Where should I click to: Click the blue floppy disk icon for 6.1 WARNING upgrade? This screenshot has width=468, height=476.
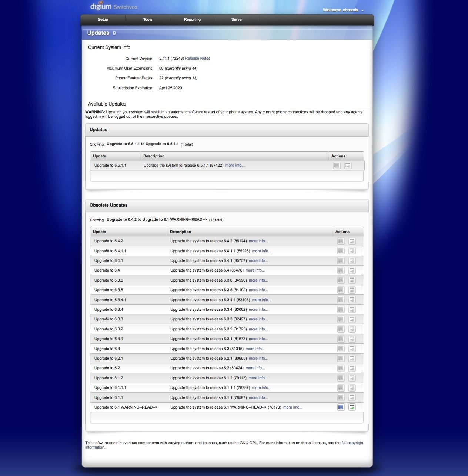341,407
